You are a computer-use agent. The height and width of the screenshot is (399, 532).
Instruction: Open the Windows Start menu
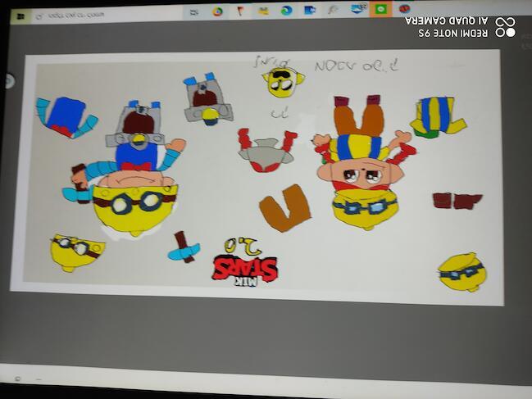21,15
